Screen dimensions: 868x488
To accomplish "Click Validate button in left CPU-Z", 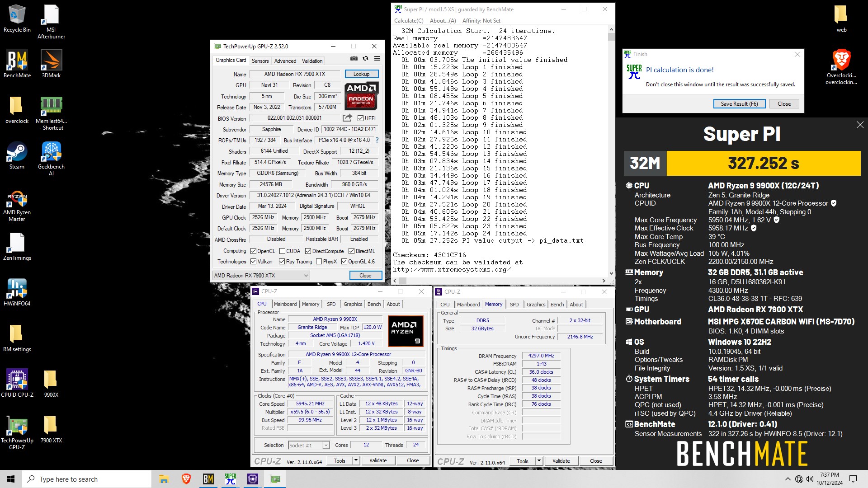I will [378, 460].
